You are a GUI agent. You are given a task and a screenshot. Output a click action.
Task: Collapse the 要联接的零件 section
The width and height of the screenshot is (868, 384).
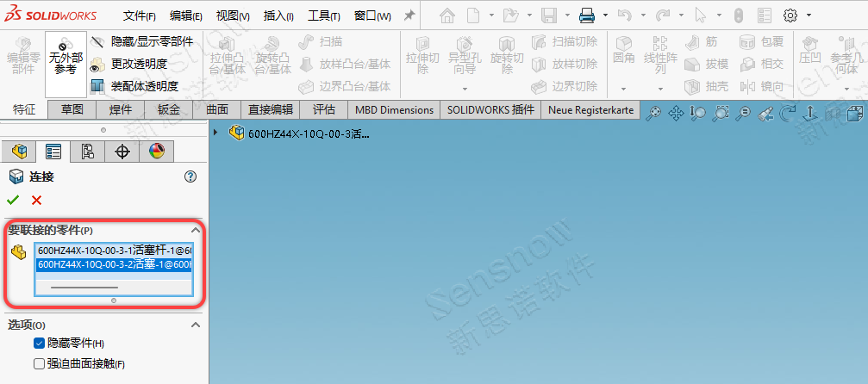click(x=195, y=231)
